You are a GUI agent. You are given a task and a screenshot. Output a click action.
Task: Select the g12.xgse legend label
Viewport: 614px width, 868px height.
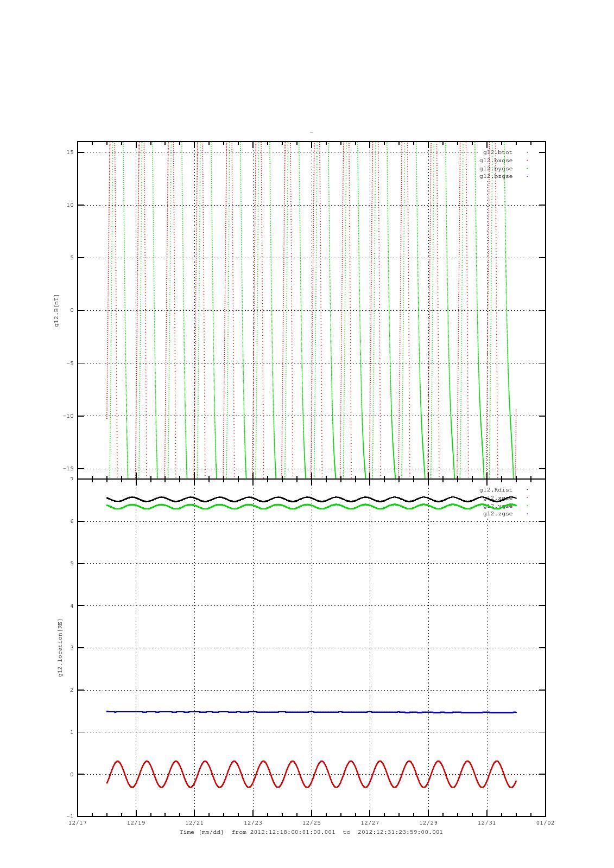coord(498,498)
